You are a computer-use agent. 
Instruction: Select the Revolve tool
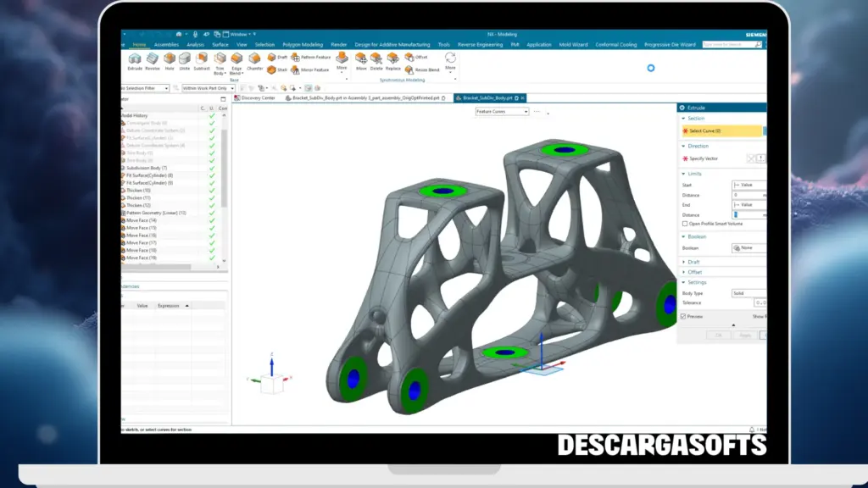(151, 59)
